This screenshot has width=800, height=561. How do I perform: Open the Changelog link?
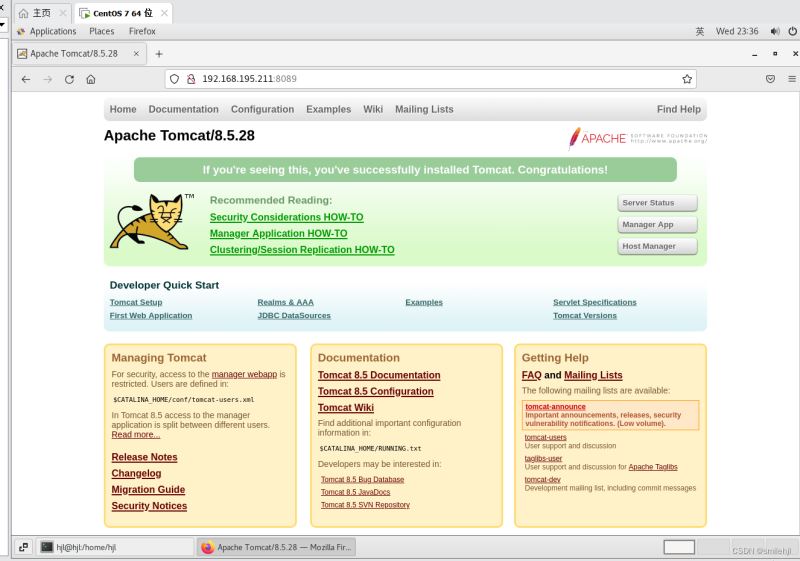(136, 474)
